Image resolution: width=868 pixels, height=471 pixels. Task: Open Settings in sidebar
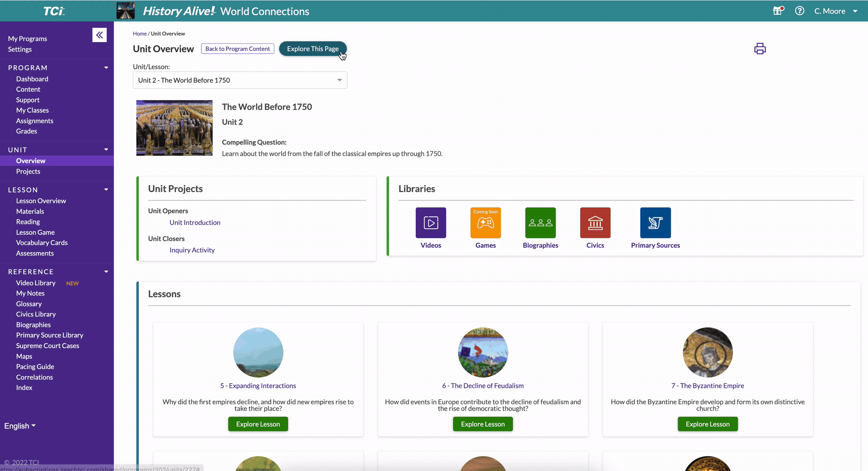tap(20, 49)
